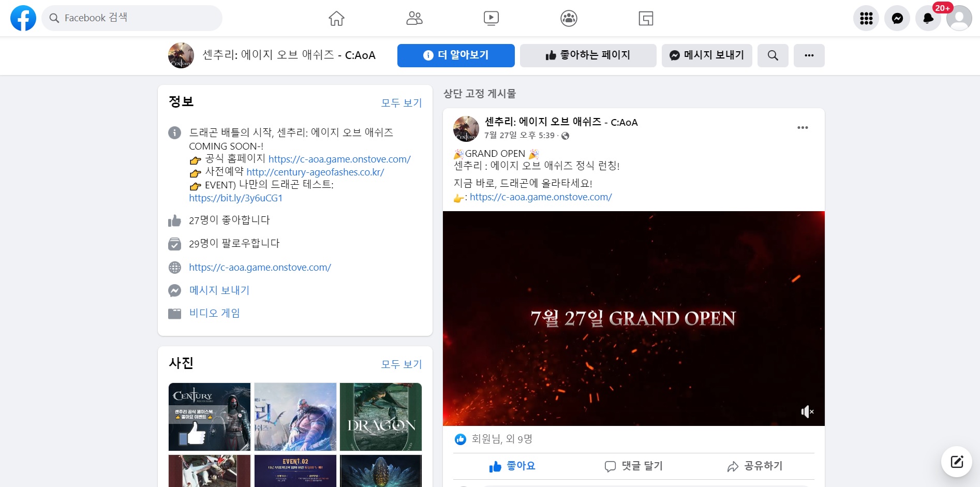Click 모두 보기 in the 사진 section
The width and height of the screenshot is (980, 487).
(x=402, y=364)
